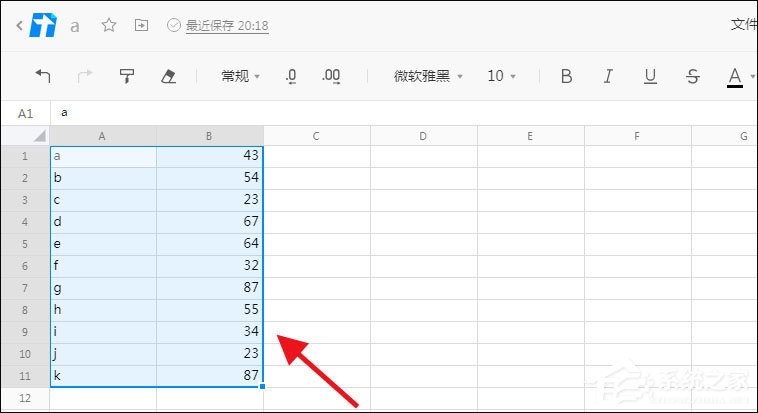Increase decimal places button
The width and height of the screenshot is (758, 413).
[x=332, y=76]
